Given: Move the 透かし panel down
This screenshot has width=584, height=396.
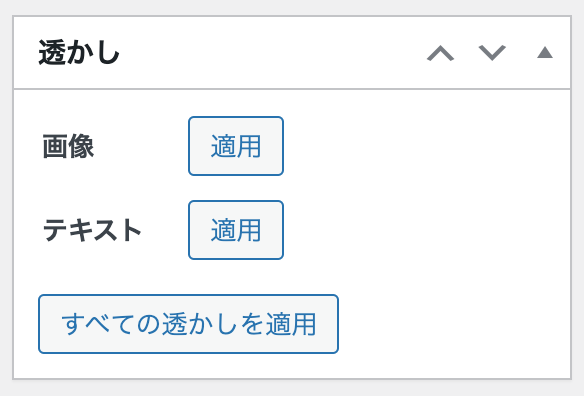Looking at the screenshot, I should coord(492,53).
